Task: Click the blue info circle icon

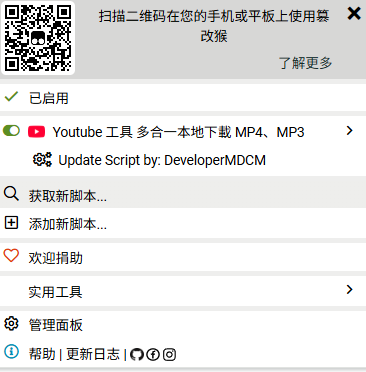Action: 11,351
